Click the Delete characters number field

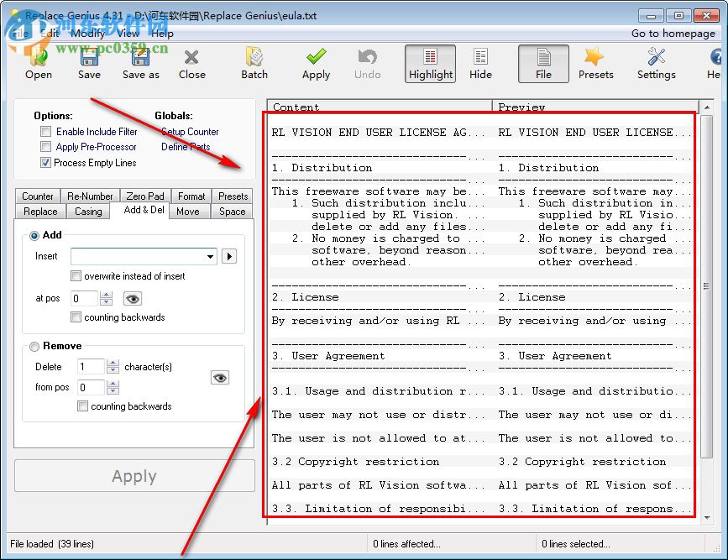click(91, 366)
